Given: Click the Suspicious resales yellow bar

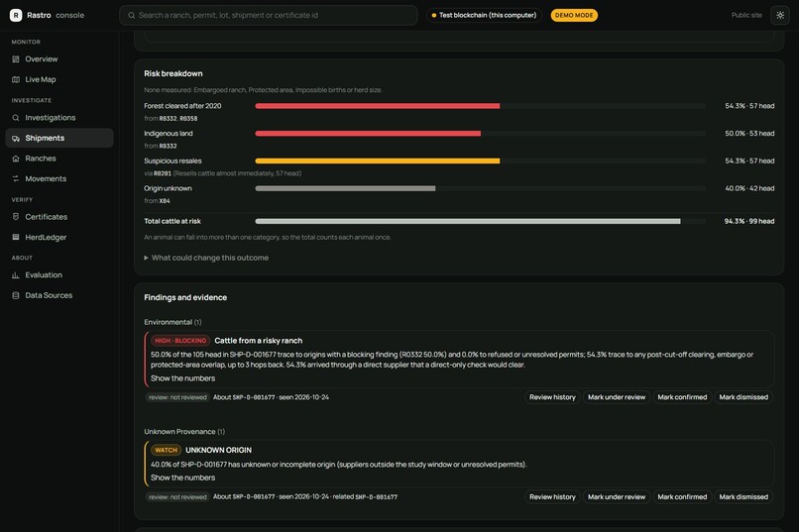Looking at the screenshot, I should 377,160.
